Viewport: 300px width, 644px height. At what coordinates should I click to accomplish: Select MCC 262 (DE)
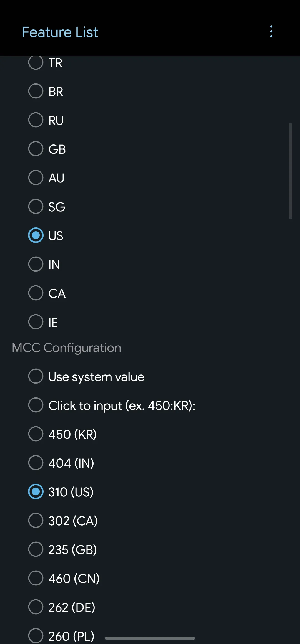click(x=36, y=607)
